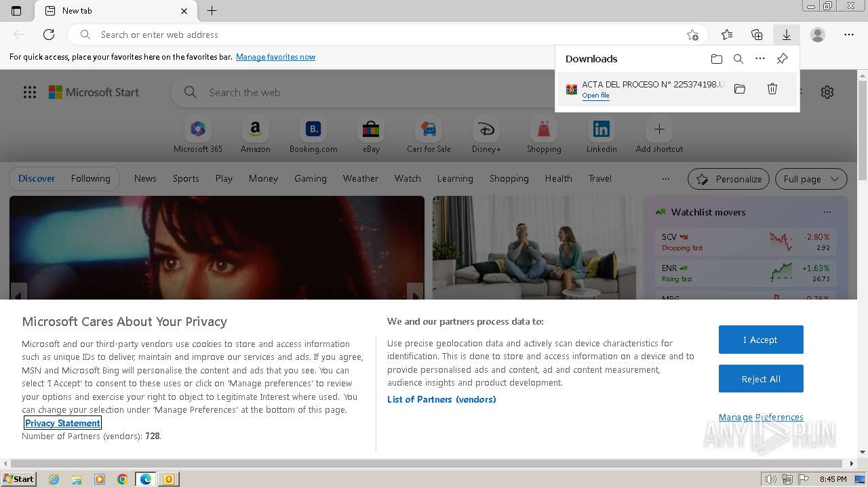Open the Amazon shortcut

point(256,136)
